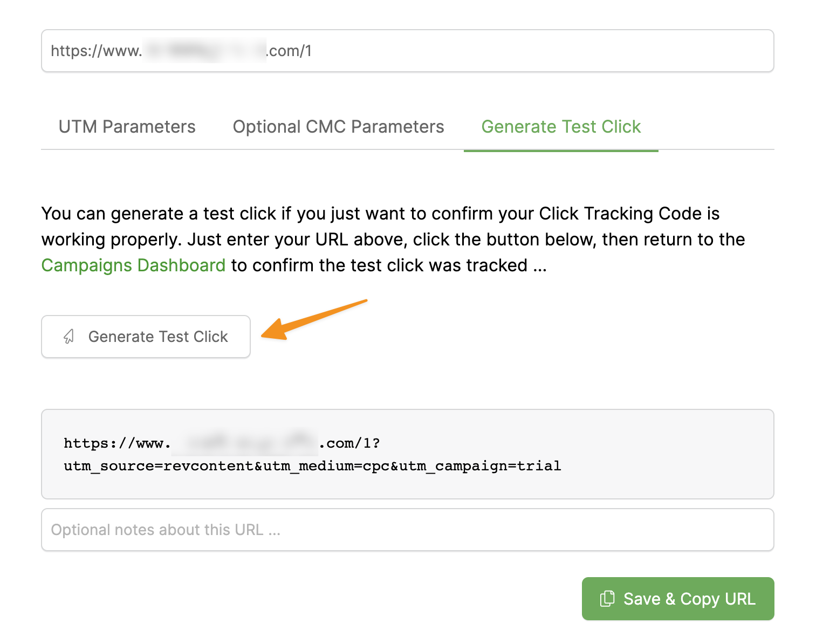The image size is (823, 644).
Task: Click the copy icon on Save & Copy URL
Action: (607, 599)
